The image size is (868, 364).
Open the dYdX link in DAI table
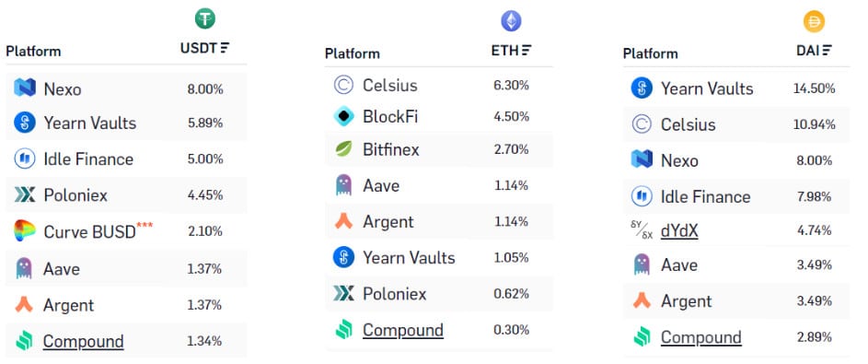point(679,230)
